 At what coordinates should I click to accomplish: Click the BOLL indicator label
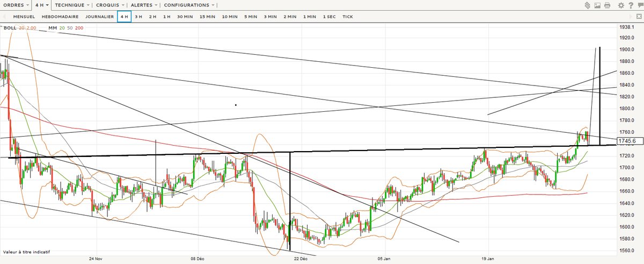tap(10, 27)
